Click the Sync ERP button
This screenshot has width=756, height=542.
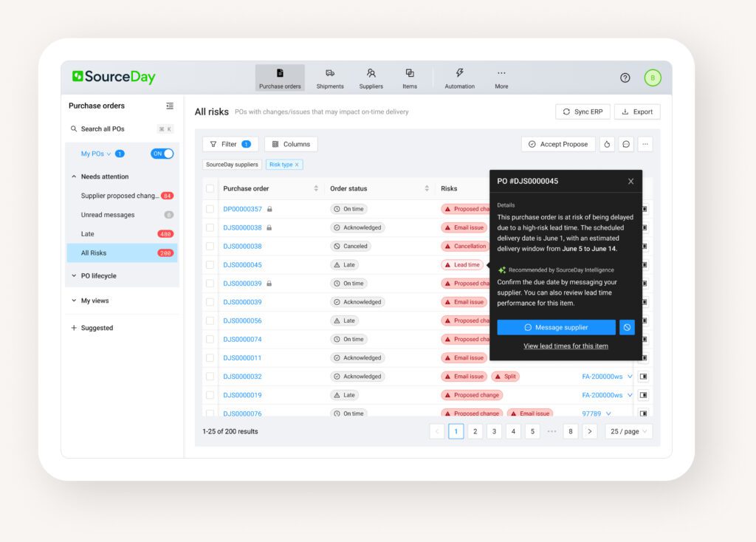point(583,112)
